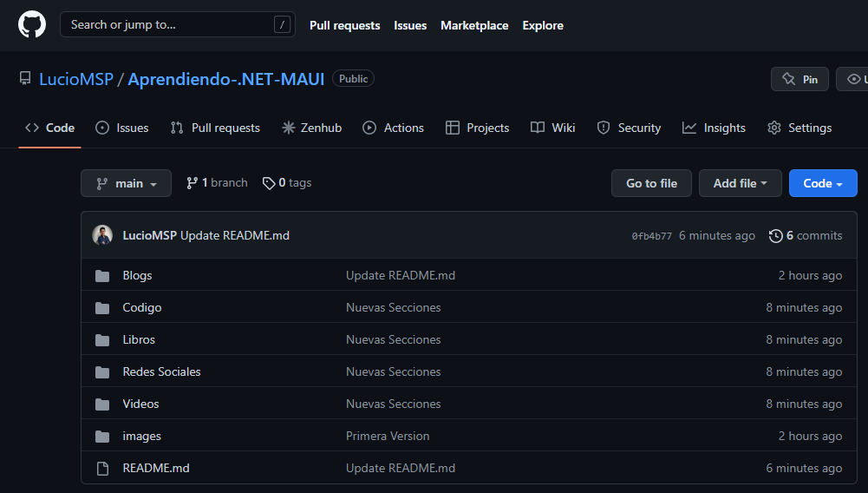
Task: Open the LucioMSP owner link in title
Action: 76,79
